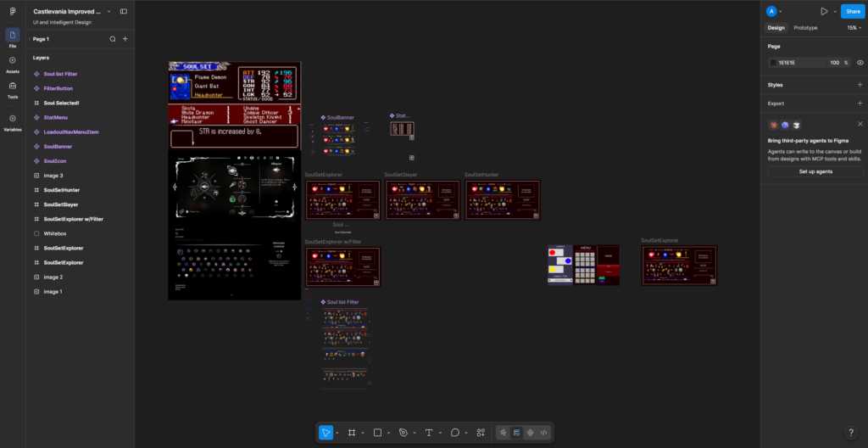The height and width of the screenshot is (448, 868).
Task: Switch to Design mode in toolbar
Action: 516,433
